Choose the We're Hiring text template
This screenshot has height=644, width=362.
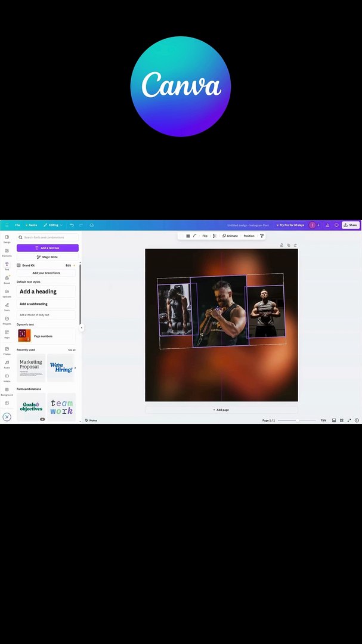[x=61, y=367]
